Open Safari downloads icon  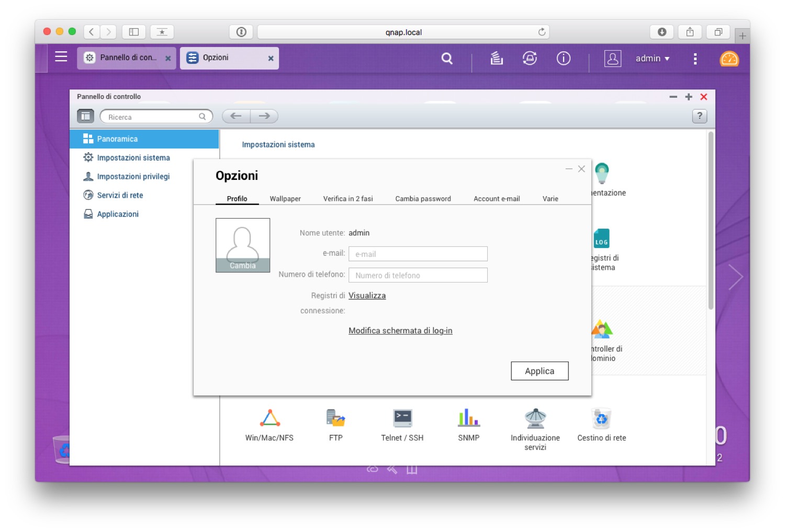[662, 32]
